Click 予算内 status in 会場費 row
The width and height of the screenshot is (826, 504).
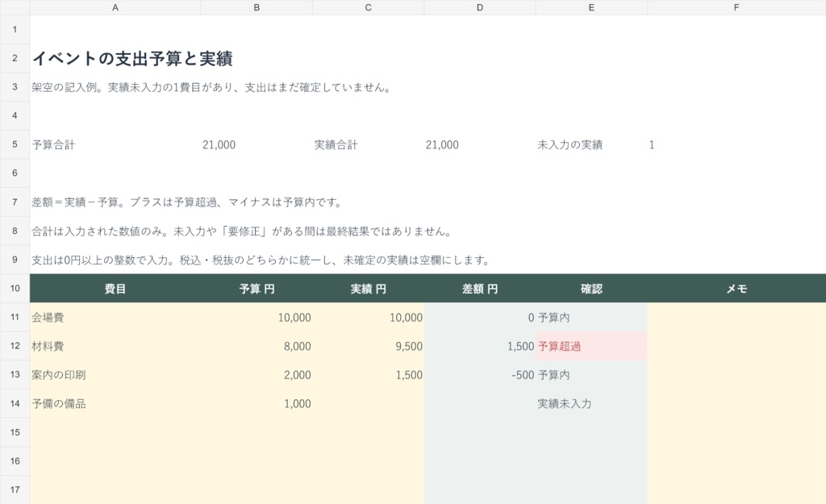point(591,317)
